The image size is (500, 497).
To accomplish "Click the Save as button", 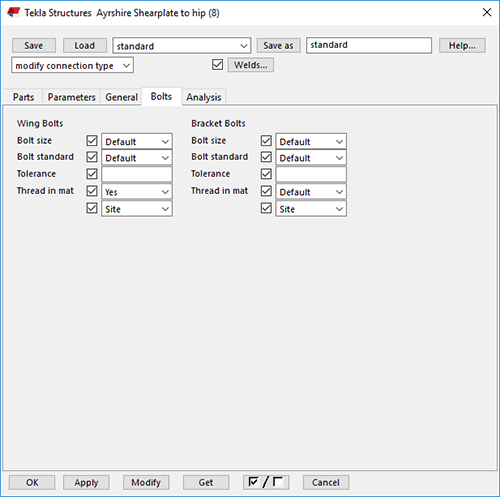I will [x=278, y=45].
